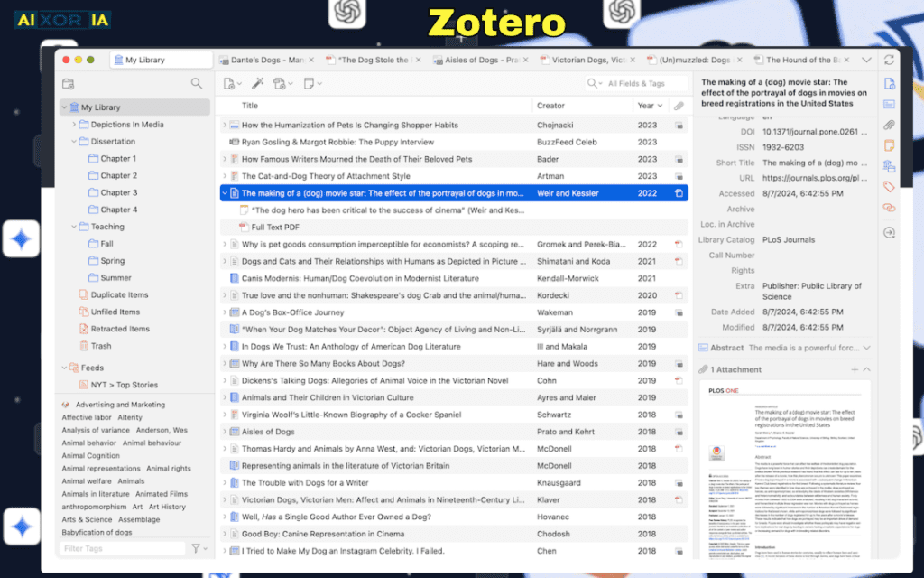Screen dimensions: 924x578
Task: Expand the selected movie star item's attachments
Action: (x=225, y=192)
